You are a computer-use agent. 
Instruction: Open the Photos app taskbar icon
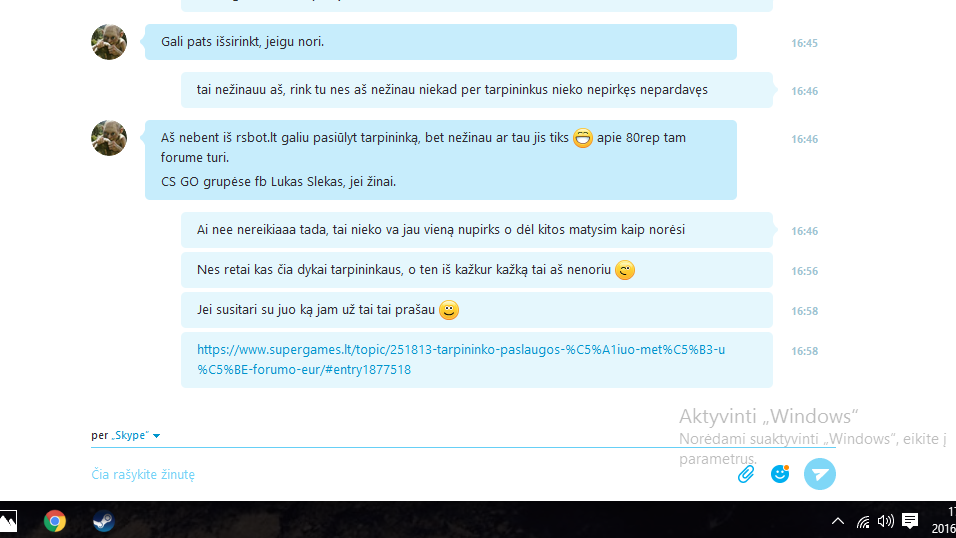[8, 521]
